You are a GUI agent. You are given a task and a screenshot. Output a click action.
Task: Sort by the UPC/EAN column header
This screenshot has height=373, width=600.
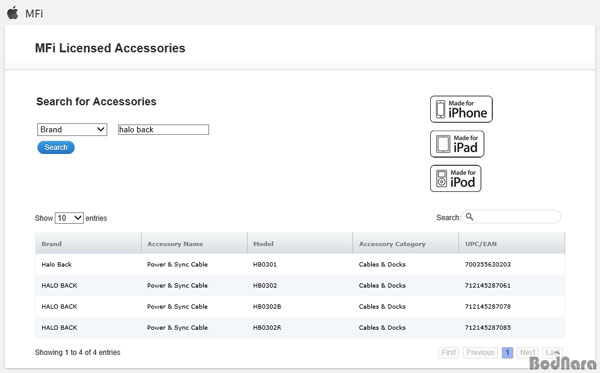[512, 243]
